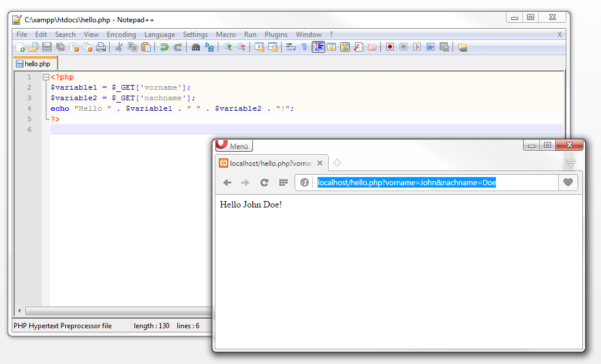601x364 pixels.
Task: Undo the last edit
Action: tap(164, 47)
